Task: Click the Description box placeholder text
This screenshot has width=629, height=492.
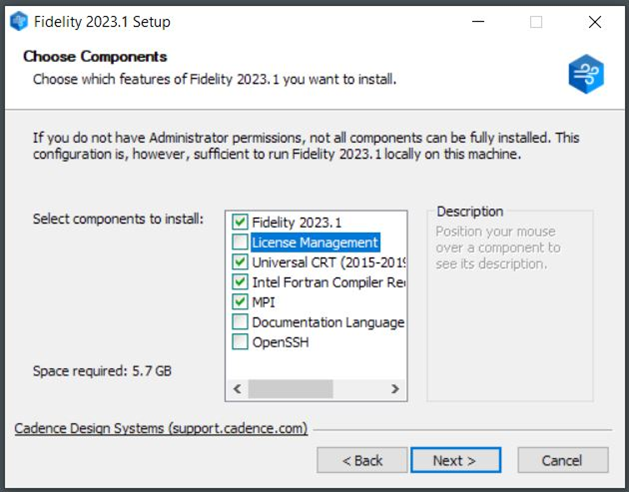Action: 498,248
